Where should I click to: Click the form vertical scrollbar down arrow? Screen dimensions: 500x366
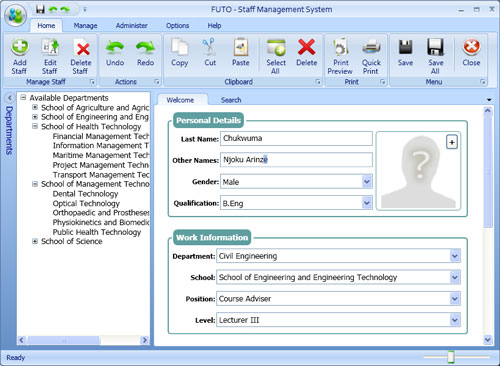click(488, 340)
